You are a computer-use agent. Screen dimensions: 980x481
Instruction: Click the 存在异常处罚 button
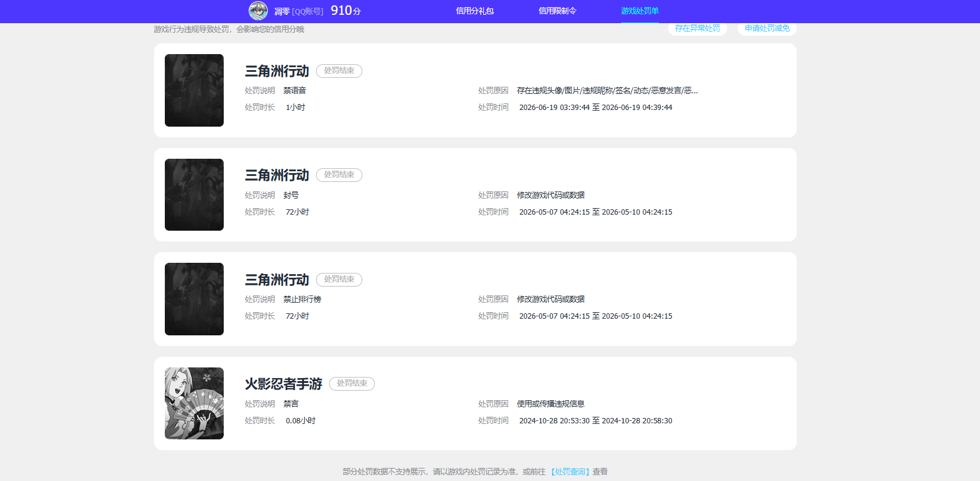[697, 29]
